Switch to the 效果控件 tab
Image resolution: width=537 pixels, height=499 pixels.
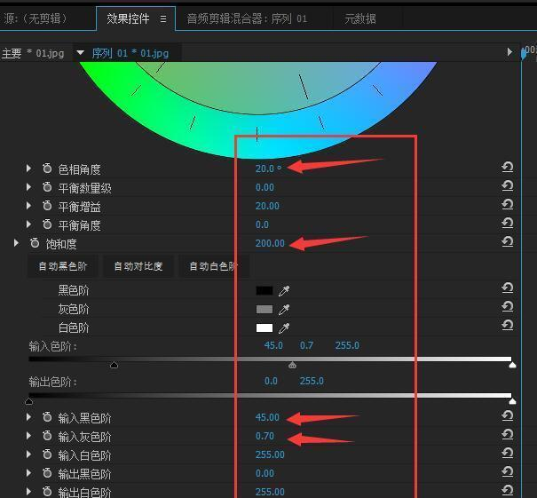coord(127,18)
